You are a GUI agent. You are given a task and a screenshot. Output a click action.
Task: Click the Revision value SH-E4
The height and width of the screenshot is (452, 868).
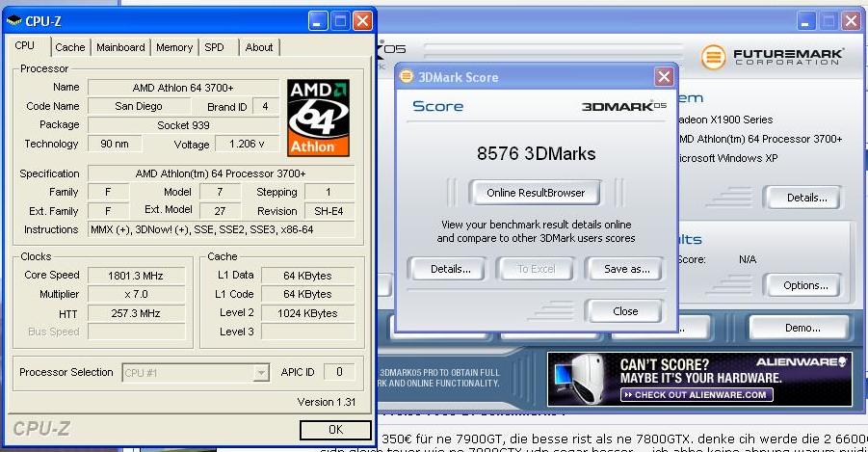pyautogui.click(x=329, y=211)
